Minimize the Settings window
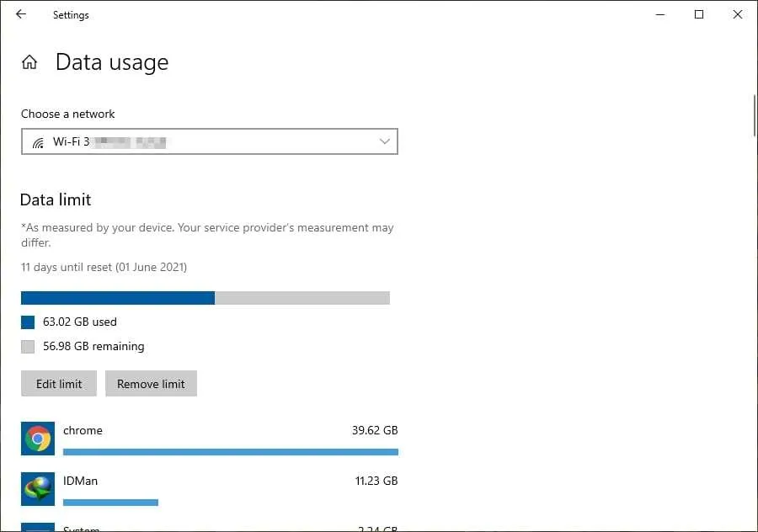Image resolution: width=758 pixels, height=532 pixels. point(660,14)
